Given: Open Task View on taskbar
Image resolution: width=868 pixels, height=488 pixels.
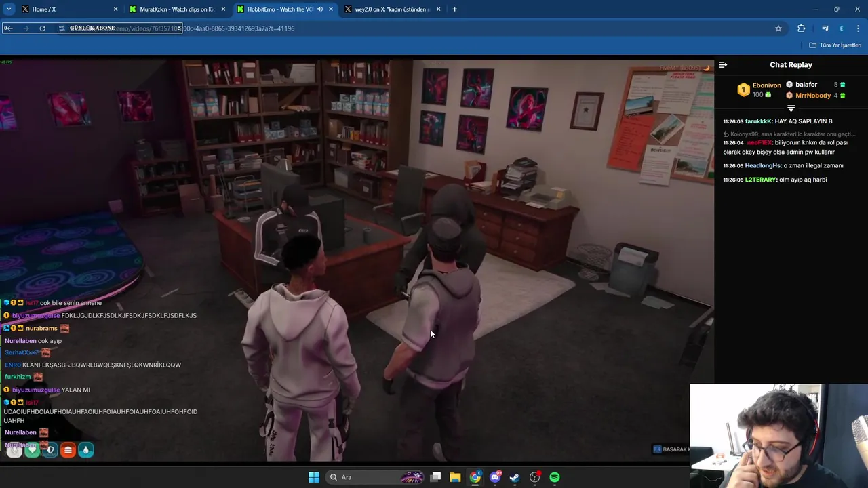Looking at the screenshot, I should coord(436,477).
